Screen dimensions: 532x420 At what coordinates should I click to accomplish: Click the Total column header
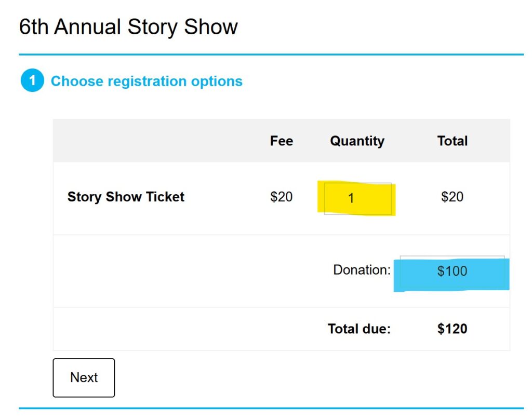point(452,141)
